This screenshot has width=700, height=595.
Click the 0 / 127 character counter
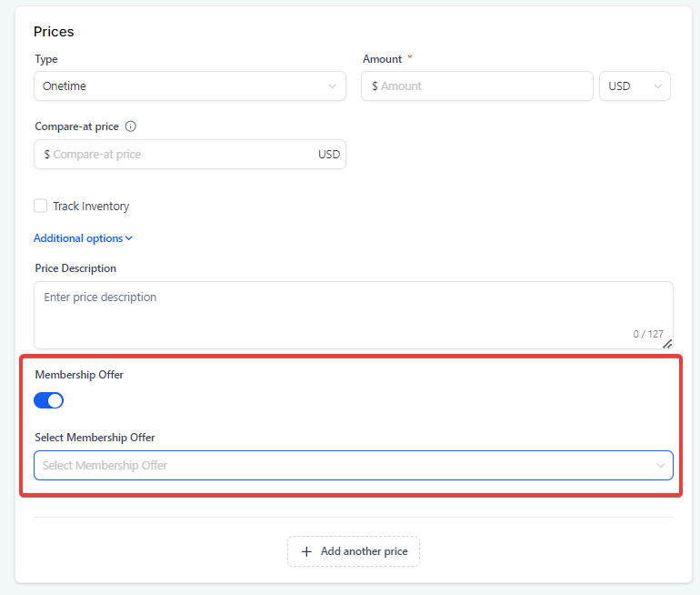pos(648,334)
